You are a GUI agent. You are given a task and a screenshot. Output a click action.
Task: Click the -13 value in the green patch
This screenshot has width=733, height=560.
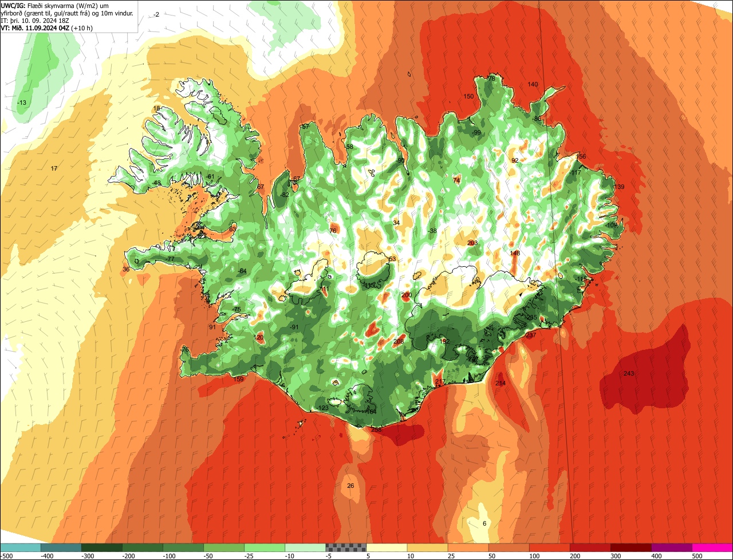click(22, 102)
